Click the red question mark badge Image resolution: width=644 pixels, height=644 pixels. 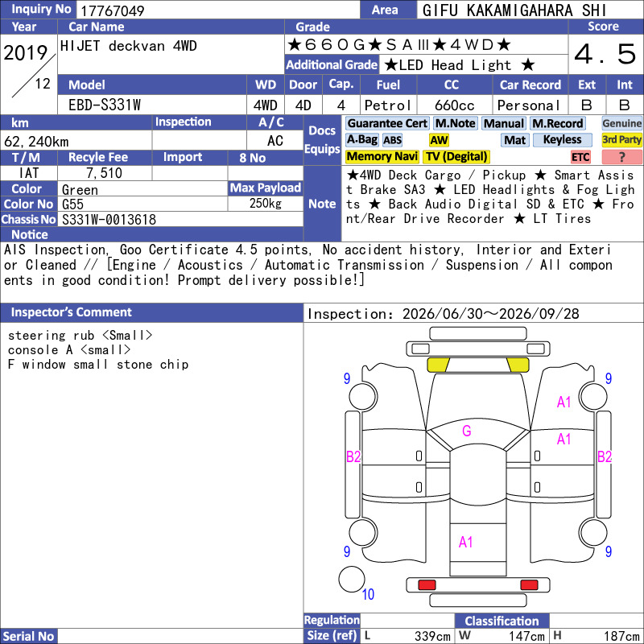tap(621, 156)
